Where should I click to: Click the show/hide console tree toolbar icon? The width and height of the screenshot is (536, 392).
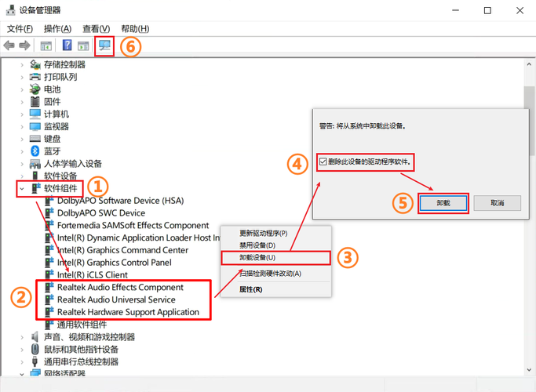(46, 45)
